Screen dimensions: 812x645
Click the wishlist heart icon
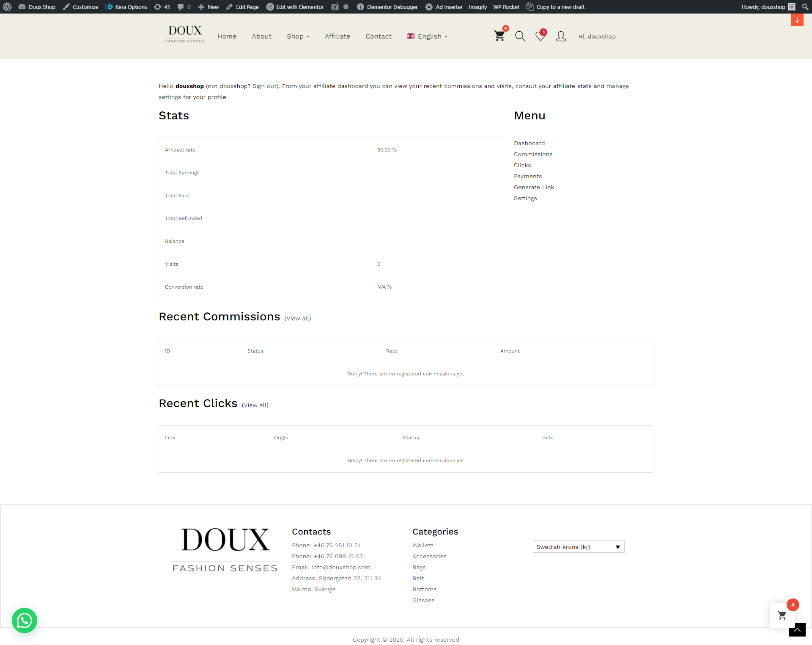coord(540,36)
